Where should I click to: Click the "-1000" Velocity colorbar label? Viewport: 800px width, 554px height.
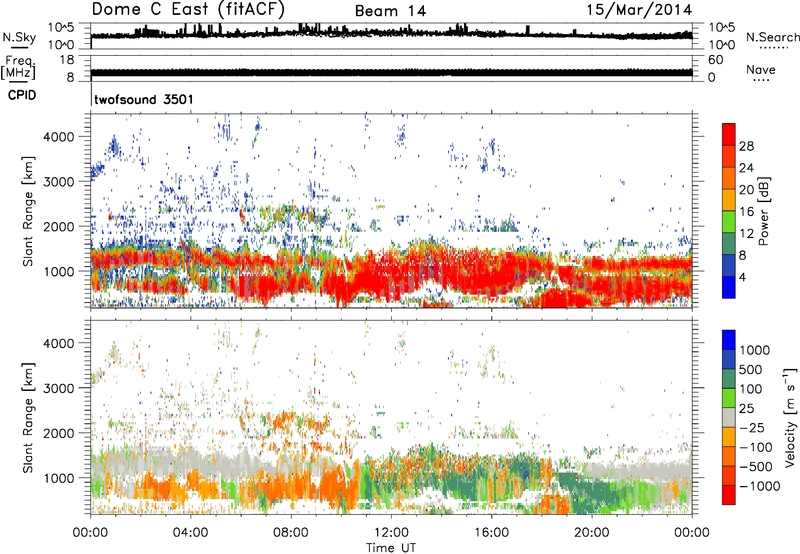pyautogui.click(x=759, y=486)
